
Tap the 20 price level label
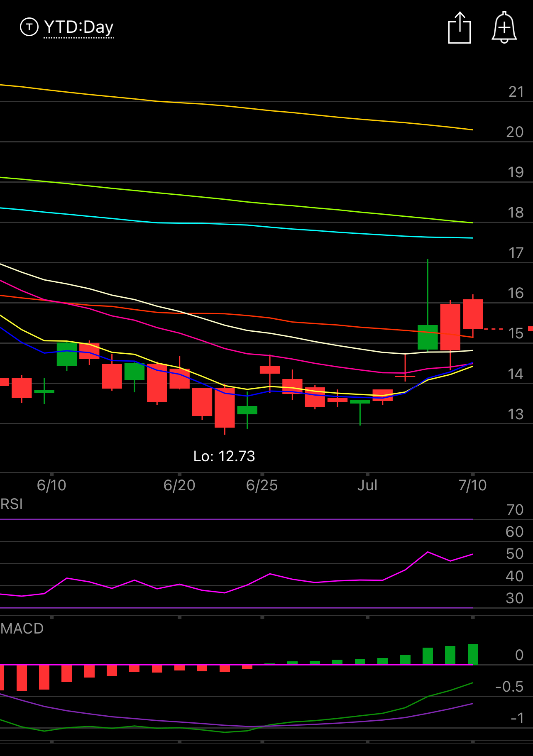515,132
